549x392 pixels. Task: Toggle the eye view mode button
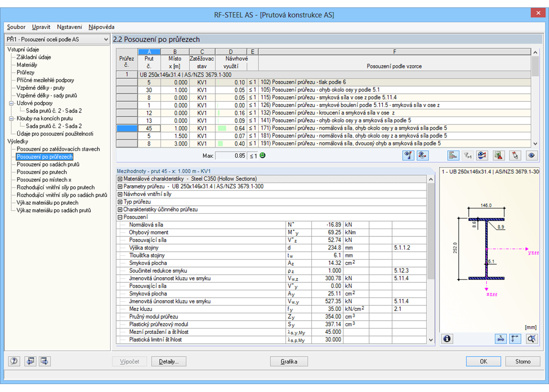click(531, 156)
